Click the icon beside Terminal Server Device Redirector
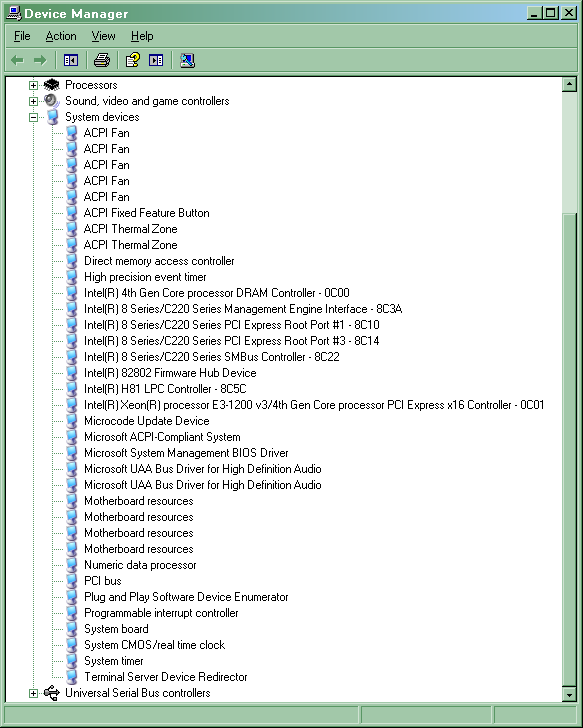Image resolution: width=583 pixels, height=728 pixels. click(x=71, y=677)
